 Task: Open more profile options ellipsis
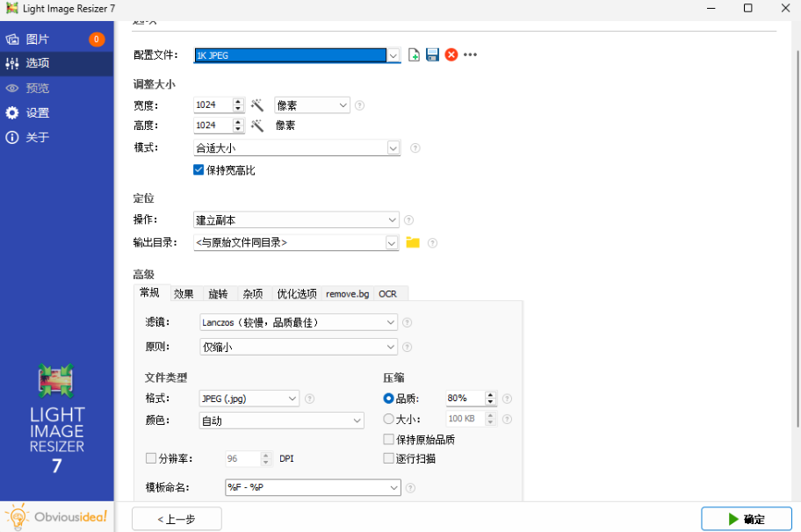coord(470,54)
